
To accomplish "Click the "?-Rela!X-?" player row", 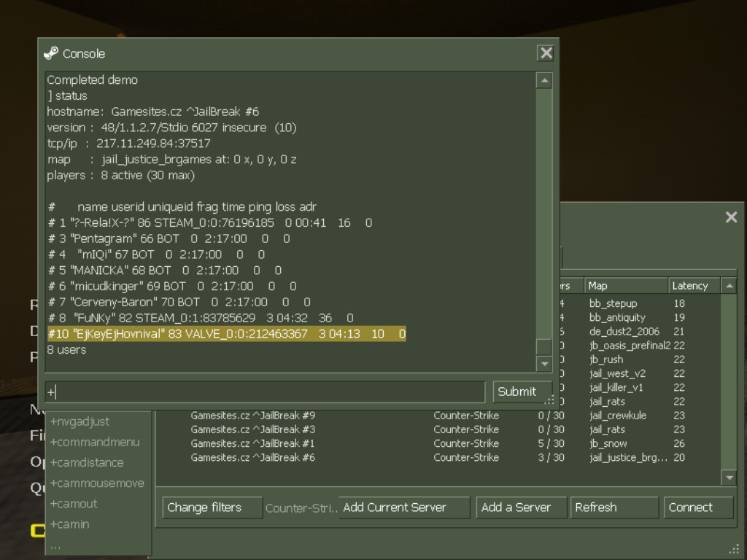I will [210, 223].
